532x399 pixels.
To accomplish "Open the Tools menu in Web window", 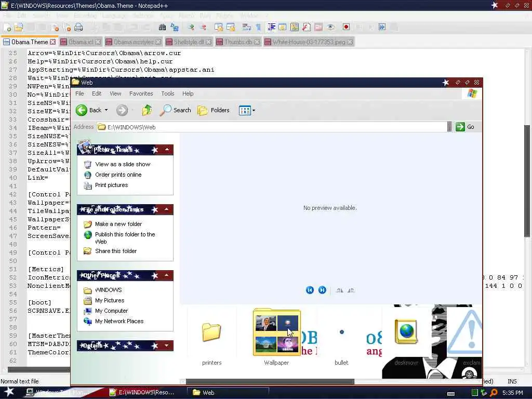I will [168, 94].
